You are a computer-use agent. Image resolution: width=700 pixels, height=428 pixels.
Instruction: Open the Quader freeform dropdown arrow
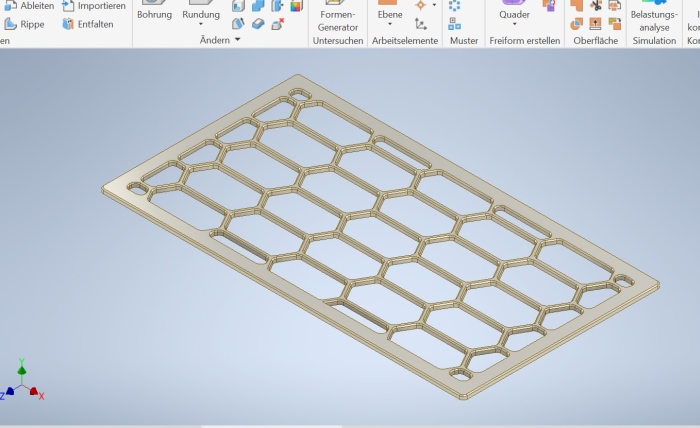click(x=514, y=25)
